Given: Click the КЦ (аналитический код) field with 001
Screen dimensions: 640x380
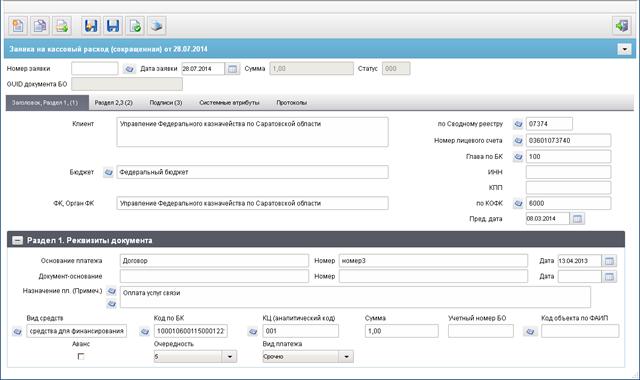Looking at the screenshot, I should [x=301, y=331].
